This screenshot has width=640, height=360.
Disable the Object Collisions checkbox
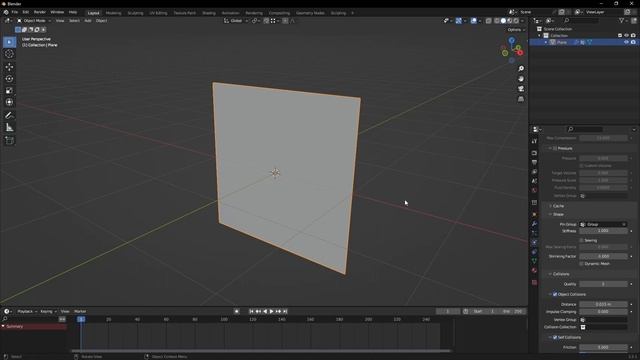[555, 294]
